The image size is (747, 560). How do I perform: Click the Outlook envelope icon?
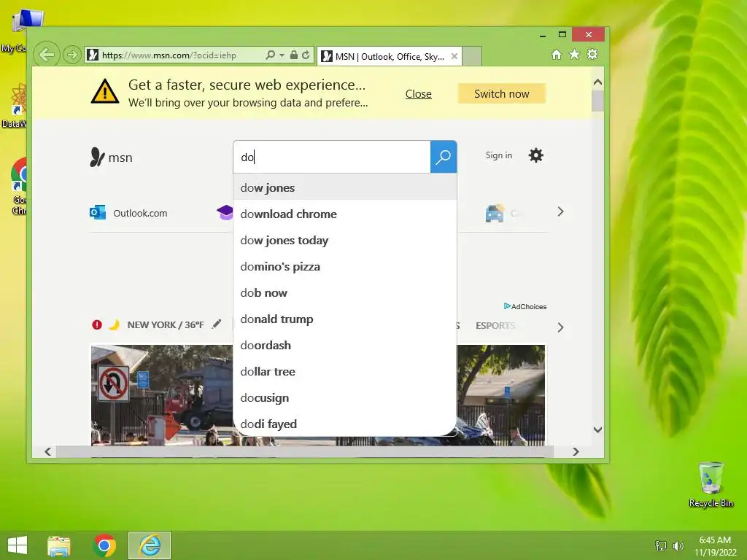click(x=98, y=212)
